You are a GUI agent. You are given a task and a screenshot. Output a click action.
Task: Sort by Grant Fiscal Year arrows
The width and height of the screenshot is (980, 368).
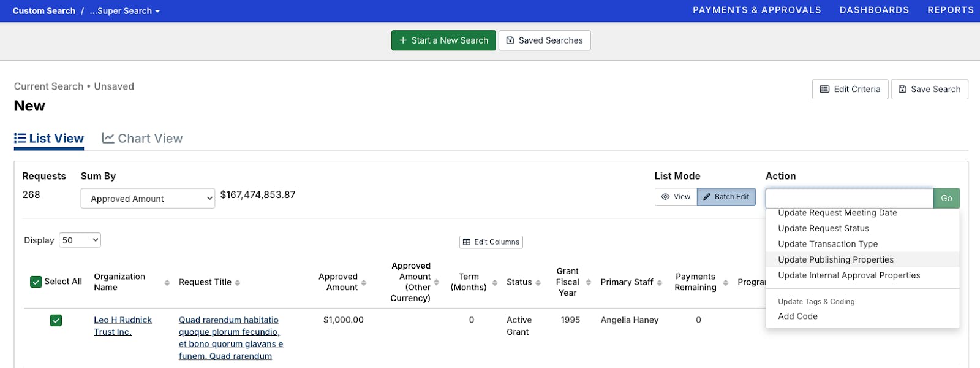click(x=589, y=283)
